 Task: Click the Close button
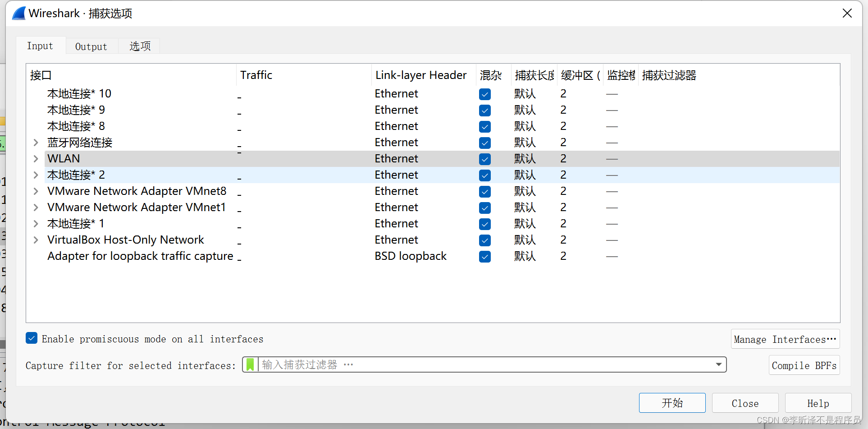[745, 403]
